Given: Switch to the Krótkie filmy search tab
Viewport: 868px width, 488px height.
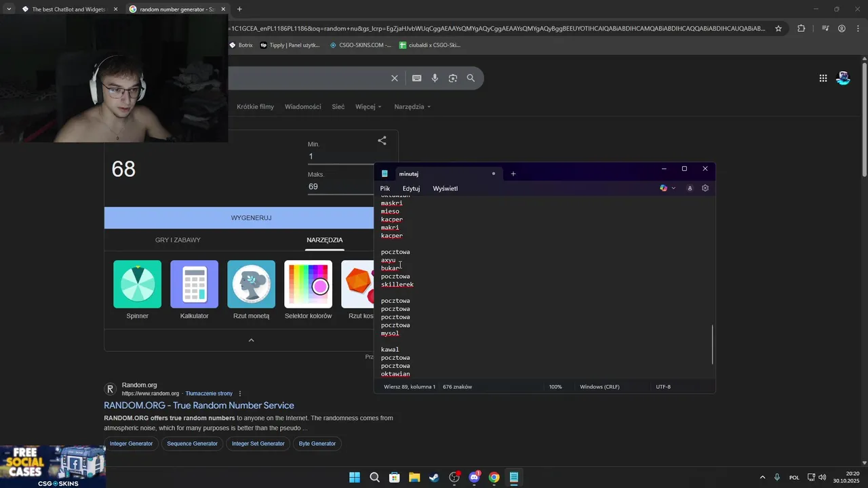Looking at the screenshot, I should click(x=256, y=106).
